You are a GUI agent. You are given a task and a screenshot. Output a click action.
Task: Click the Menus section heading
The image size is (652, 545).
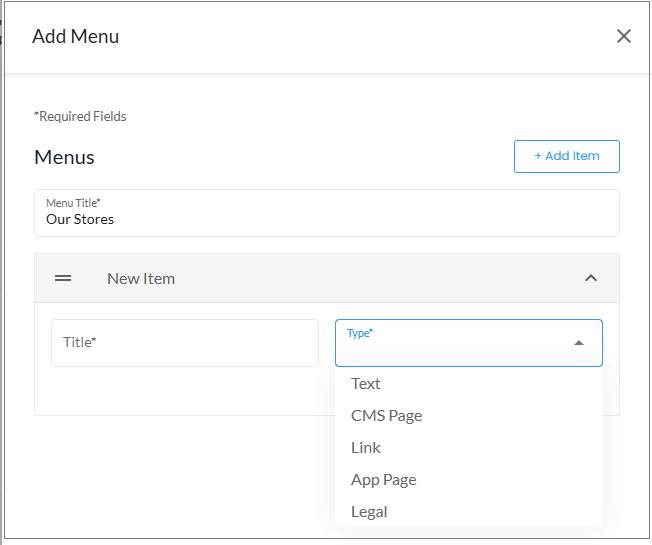(64, 157)
